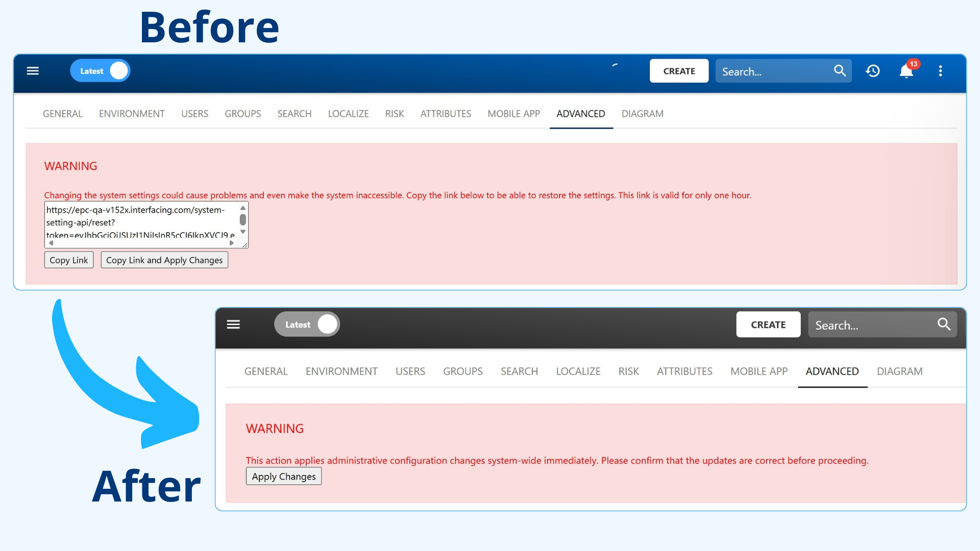Toggle the gray Latest switch
This screenshot has height=551, width=980.
(307, 324)
